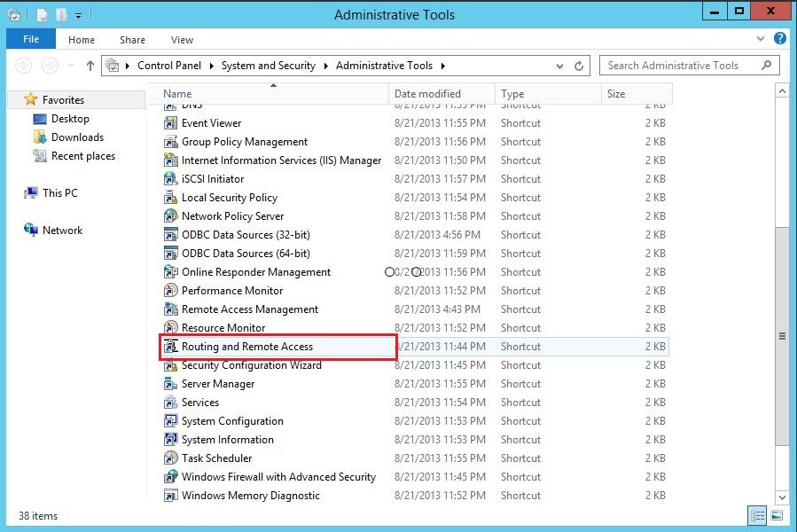
Task: Click the Performance Monitor icon
Action: [171, 291]
